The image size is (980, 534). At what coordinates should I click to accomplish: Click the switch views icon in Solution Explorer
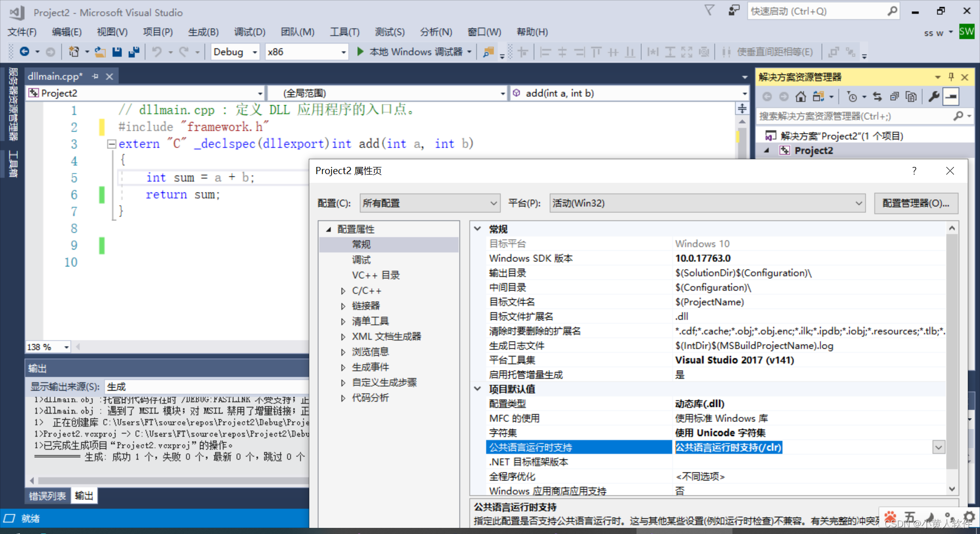[819, 96]
